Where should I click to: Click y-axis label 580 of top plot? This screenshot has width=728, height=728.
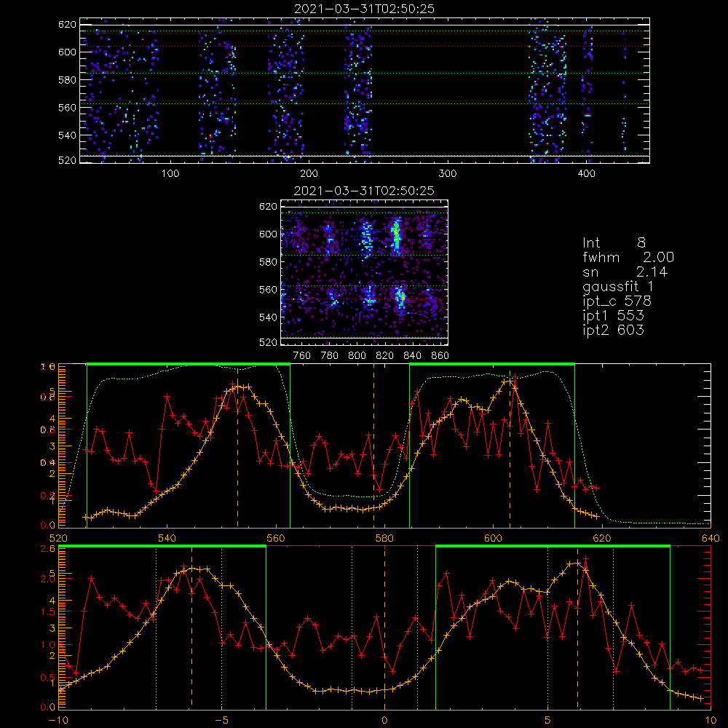pos(67,80)
